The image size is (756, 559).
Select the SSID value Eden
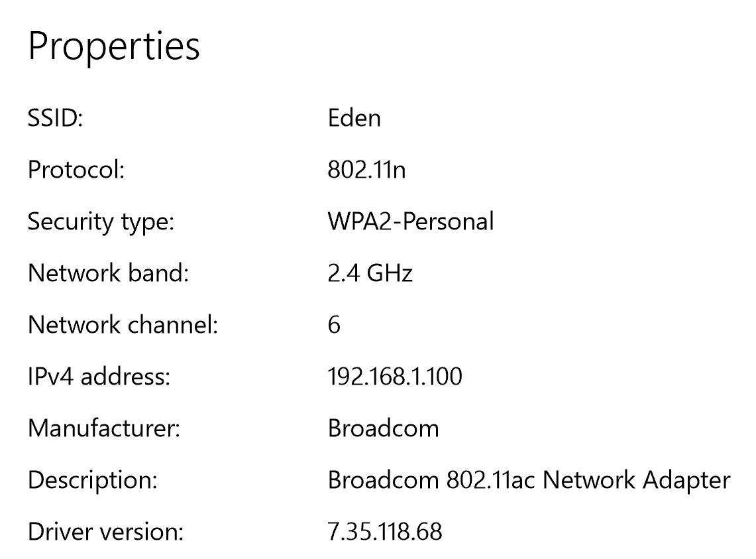(x=354, y=118)
